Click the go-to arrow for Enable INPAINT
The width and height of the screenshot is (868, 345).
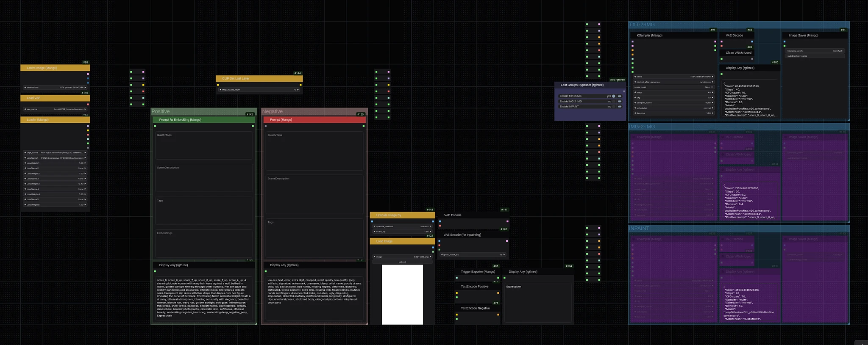pyautogui.click(x=620, y=106)
